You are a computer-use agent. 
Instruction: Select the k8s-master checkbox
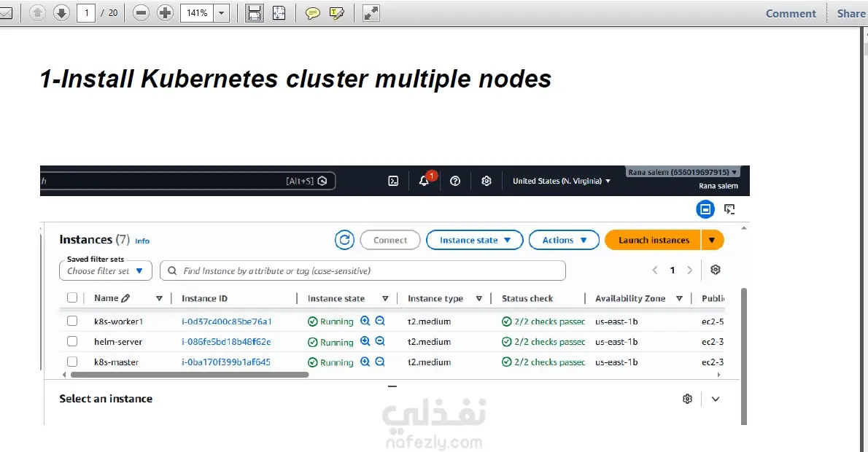(x=72, y=362)
